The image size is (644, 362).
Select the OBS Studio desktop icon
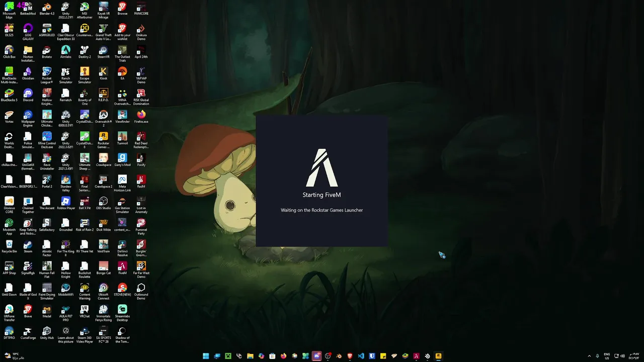[x=103, y=204]
